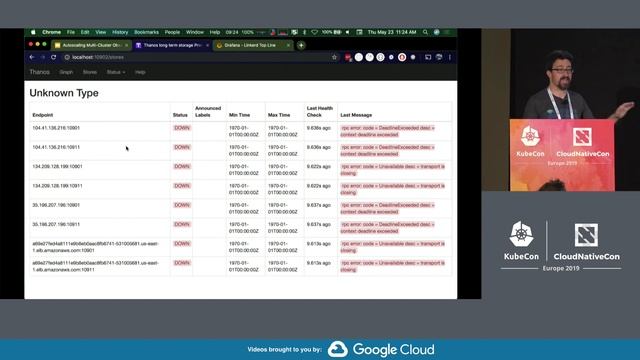
Task: Go back with browser back arrow
Action: pyautogui.click(x=32, y=57)
